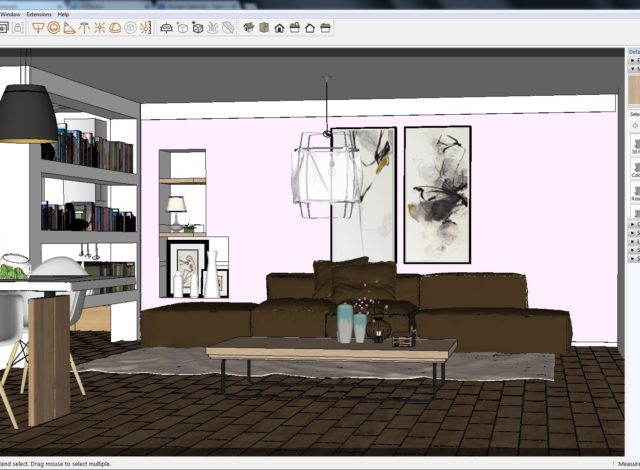Add a V-Ray Infinite Plane
640x470 pixels.
click(x=167, y=28)
